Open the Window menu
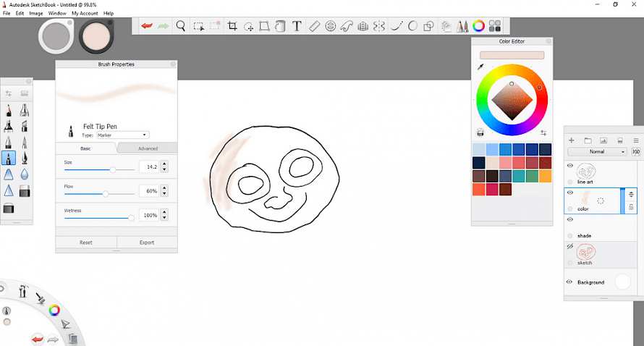 click(x=57, y=13)
